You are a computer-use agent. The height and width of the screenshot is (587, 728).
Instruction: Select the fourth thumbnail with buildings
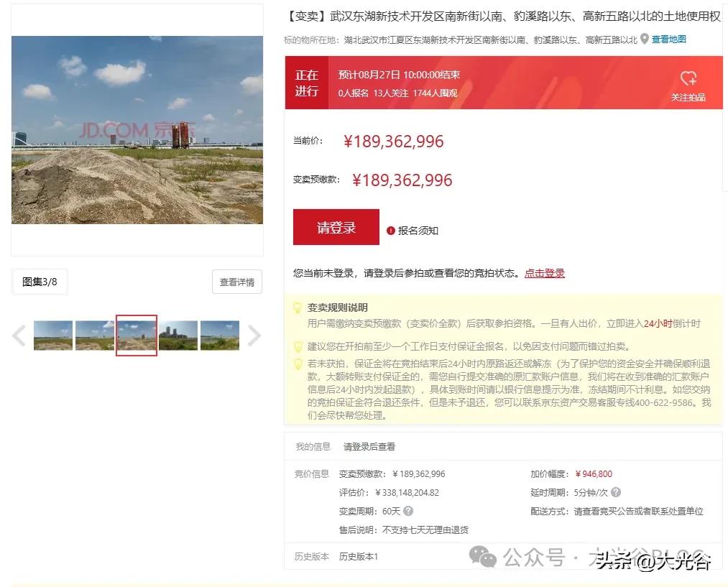click(x=178, y=336)
